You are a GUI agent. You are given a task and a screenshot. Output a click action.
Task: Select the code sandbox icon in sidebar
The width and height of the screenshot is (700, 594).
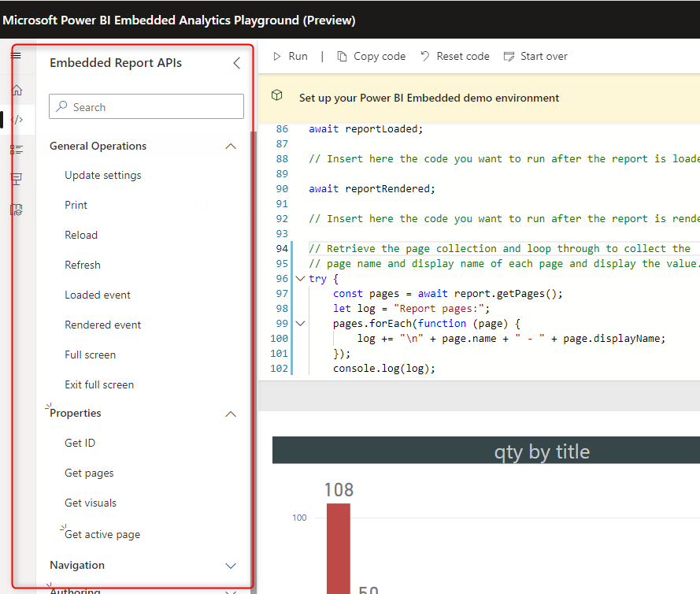[x=17, y=120]
